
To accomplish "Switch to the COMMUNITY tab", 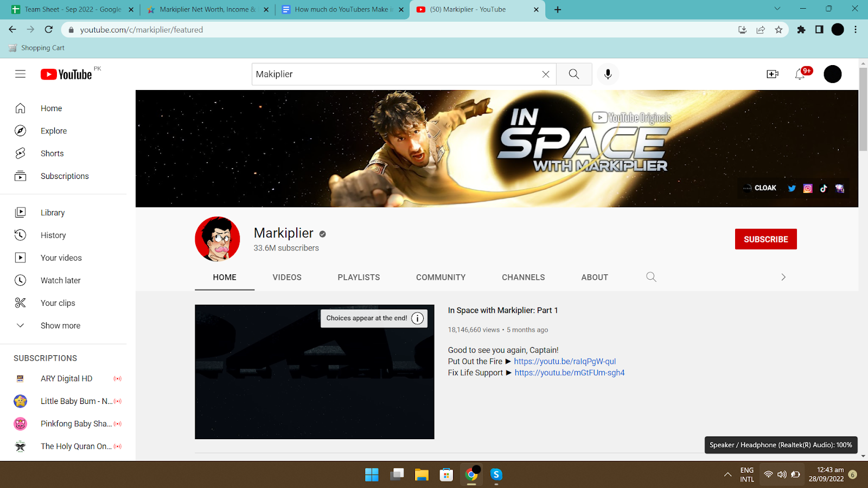I will 441,277.
